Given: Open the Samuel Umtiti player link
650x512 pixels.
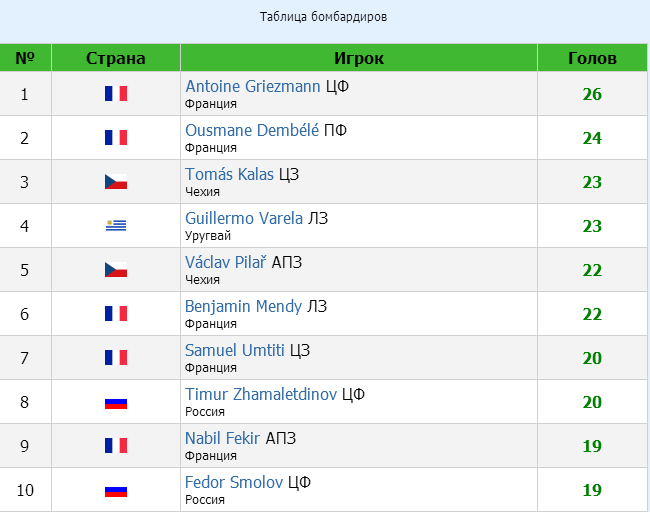Looking at the screenshot, I should [235, 350].
